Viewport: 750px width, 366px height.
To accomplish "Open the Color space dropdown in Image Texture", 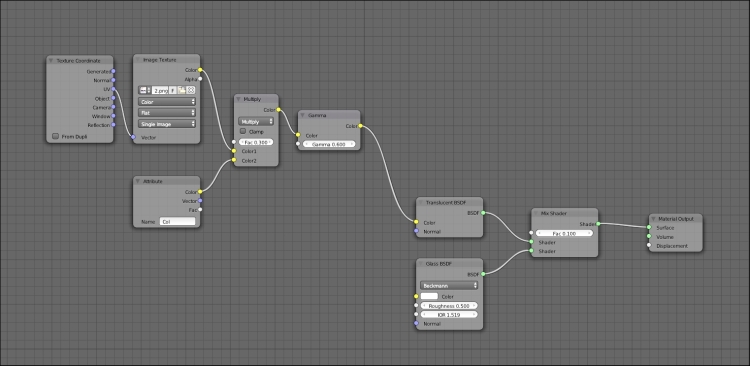I will [x=167, y=102].
